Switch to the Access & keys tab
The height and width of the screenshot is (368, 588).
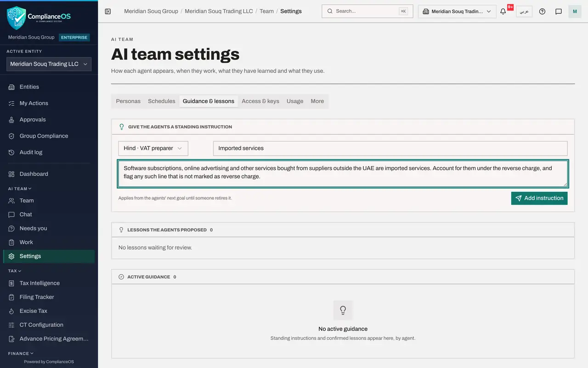click(x=260, y=101)
